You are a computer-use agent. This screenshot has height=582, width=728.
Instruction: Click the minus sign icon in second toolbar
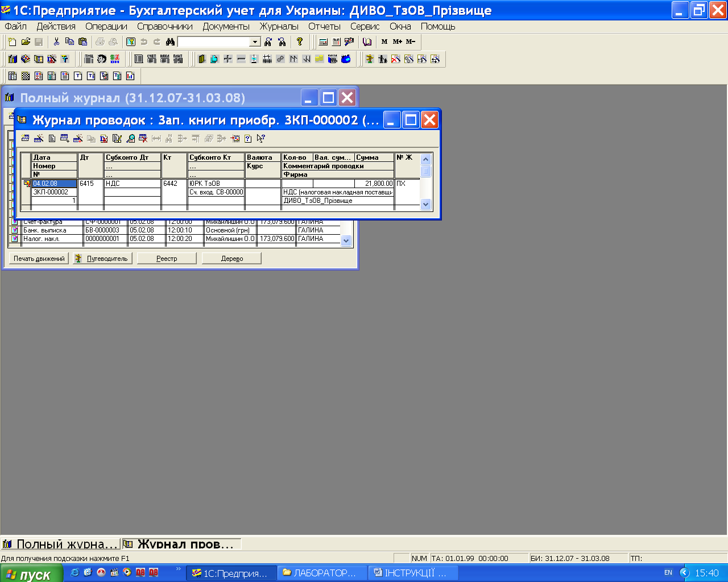click(241, 59)
